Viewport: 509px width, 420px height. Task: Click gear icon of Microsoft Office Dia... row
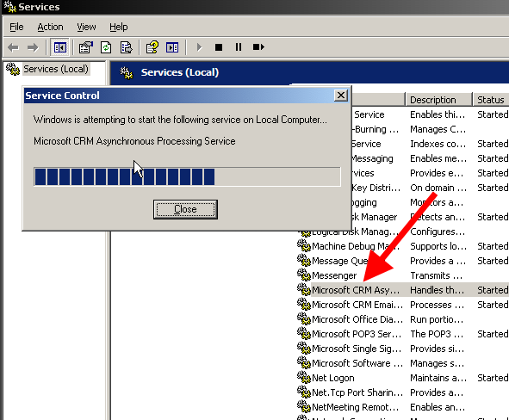(304, 319)
